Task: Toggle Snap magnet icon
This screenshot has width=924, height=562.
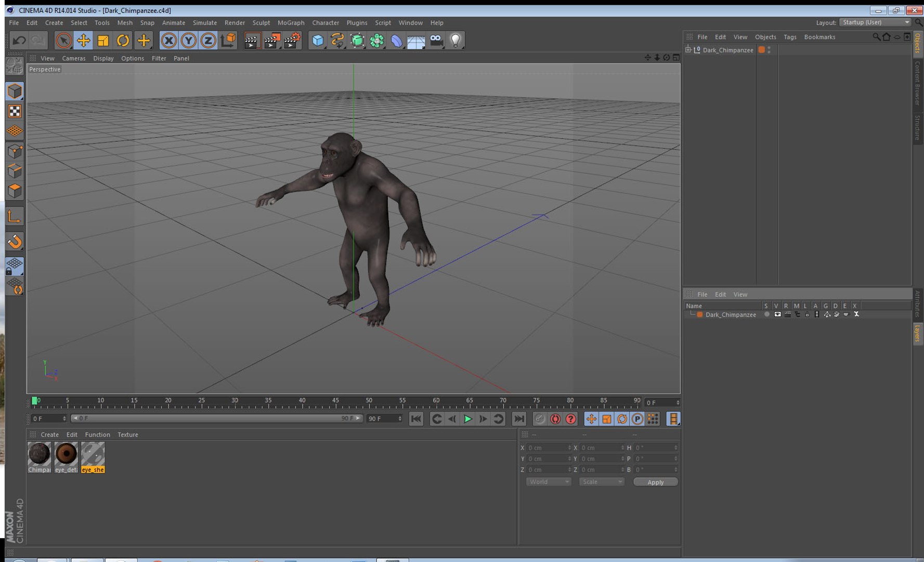Action: (15, 241)
